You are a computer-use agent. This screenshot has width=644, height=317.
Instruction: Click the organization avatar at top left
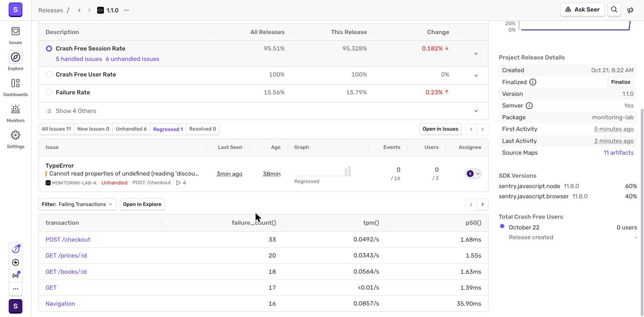[x=15, y=10]
